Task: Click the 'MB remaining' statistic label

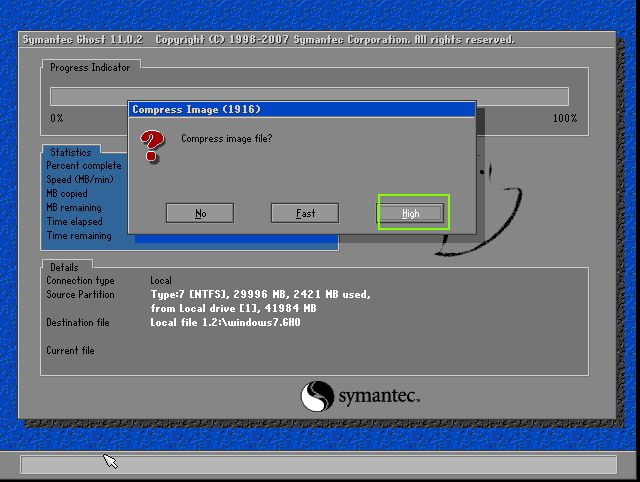Action: 74,208
